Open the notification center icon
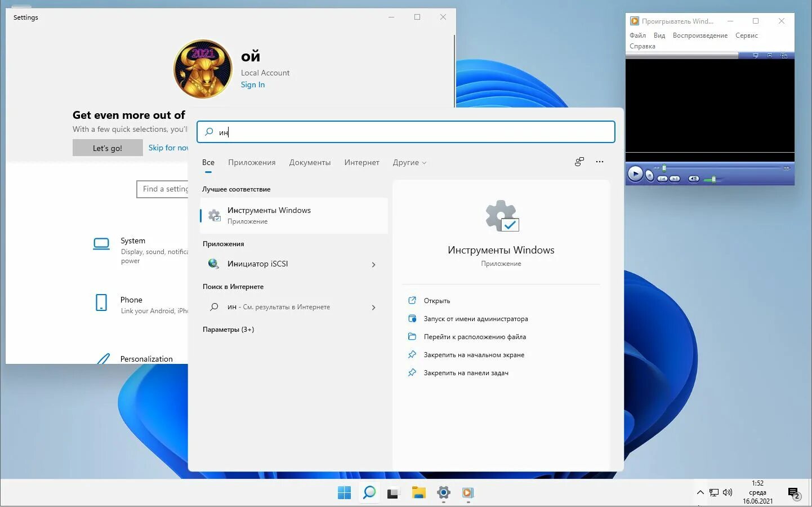This screenshot has width=812, height=507. (794, 493)
